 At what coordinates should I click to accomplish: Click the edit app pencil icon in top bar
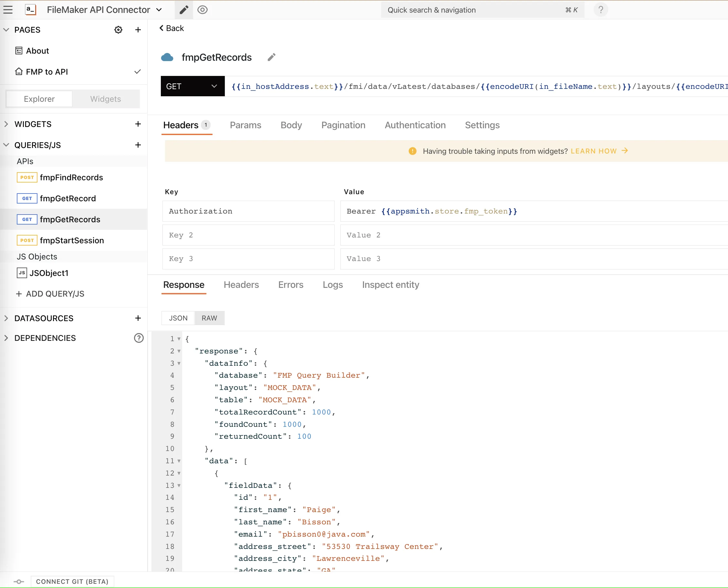[x=183, y=9]
